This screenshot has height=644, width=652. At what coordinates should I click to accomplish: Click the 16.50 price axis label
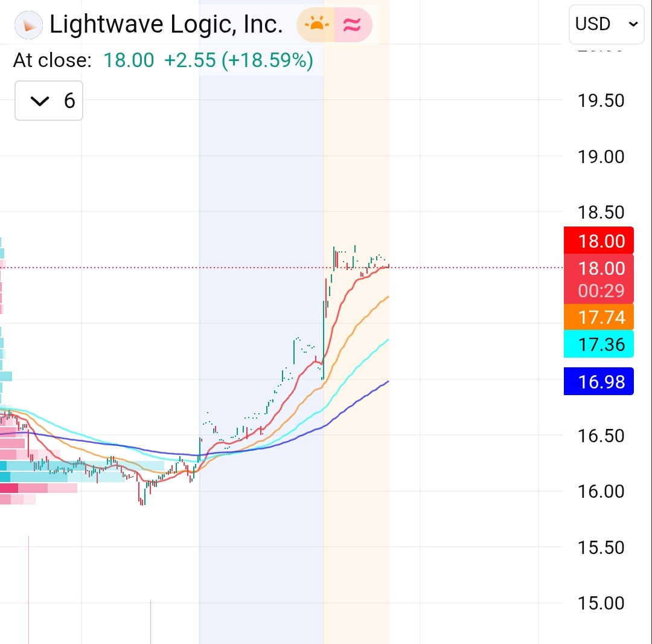point(601,436)
